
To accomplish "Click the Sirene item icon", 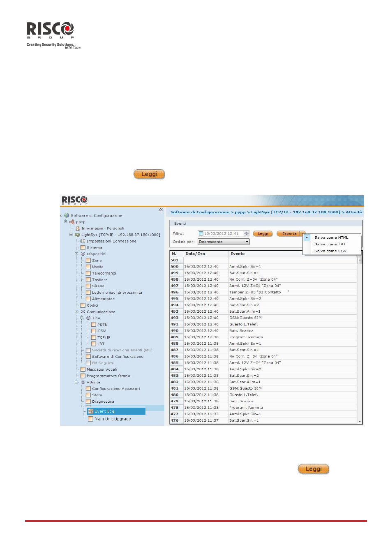I will click(88, 286).
